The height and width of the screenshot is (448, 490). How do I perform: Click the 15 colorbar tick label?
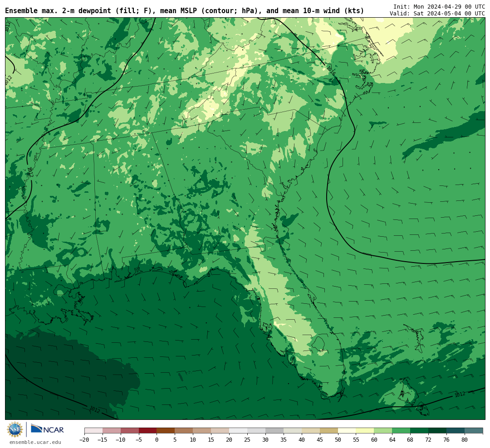coord(211,440)
